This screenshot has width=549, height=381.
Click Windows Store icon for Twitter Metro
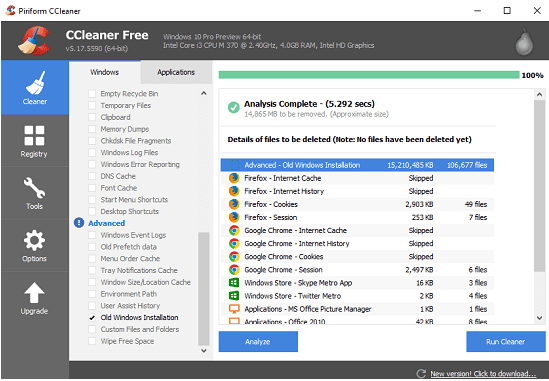[x=234, y=296]
